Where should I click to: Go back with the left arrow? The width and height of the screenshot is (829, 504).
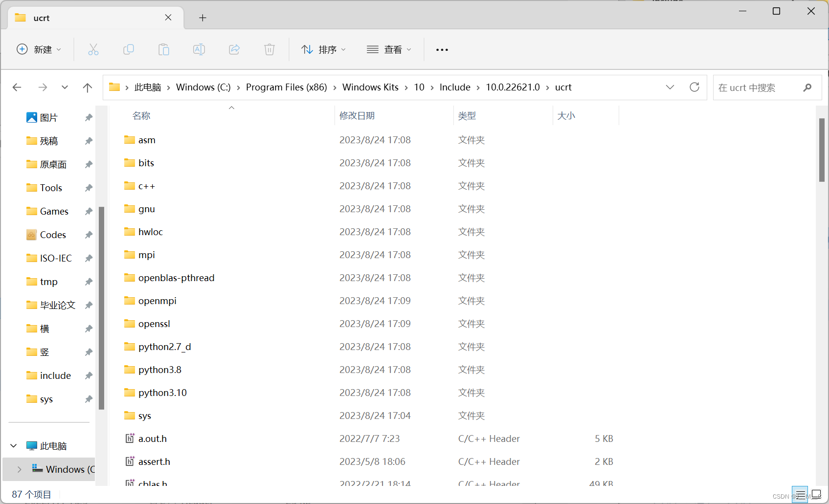tap(17, 88)
